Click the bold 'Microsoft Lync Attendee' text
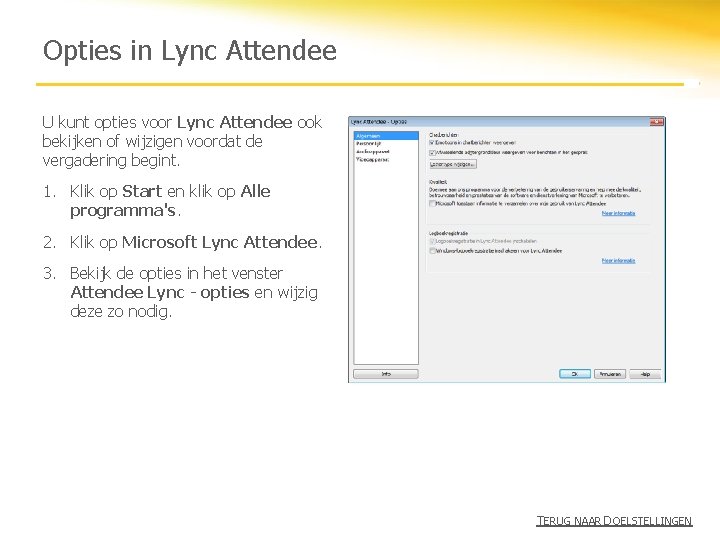This screenshot has height=540, width=720. tap(219, 242)
